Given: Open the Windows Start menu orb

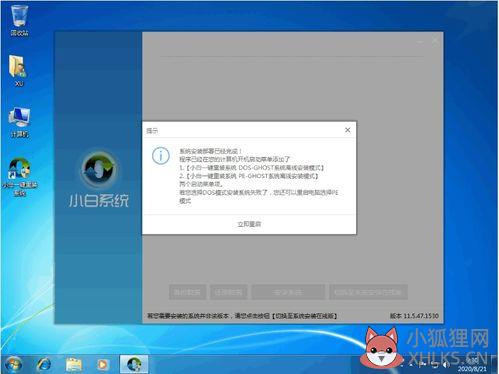Looking at the screenshot, I should tap(13, 364).
